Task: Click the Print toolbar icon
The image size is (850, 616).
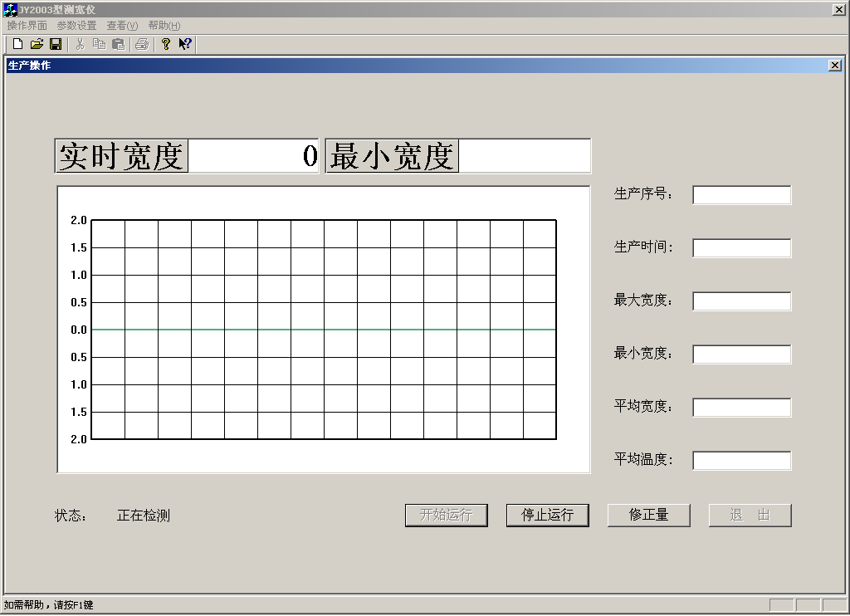Action: pyautogui.click(x=142, y=44)
